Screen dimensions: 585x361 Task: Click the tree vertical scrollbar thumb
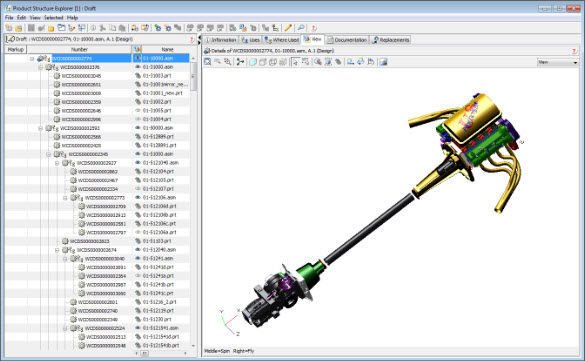pyautogui.click(x=194, y=76)
